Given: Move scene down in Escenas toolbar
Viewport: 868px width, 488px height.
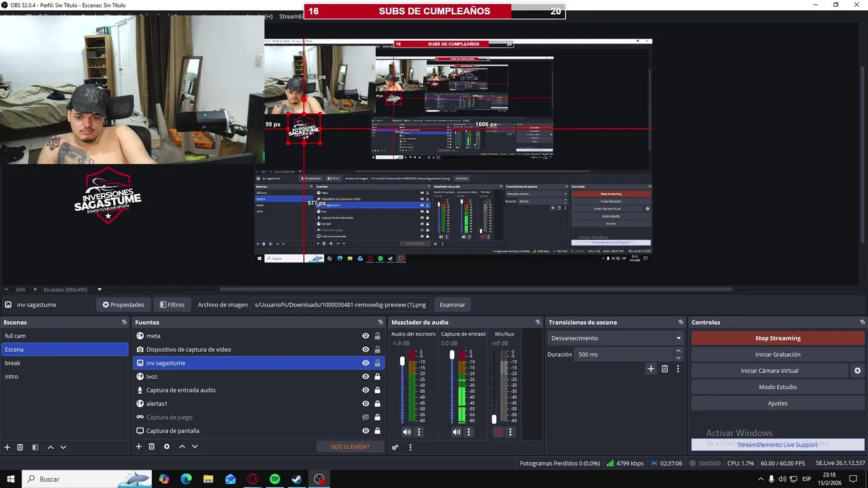Looking at the screenshot, I should 63,447.
